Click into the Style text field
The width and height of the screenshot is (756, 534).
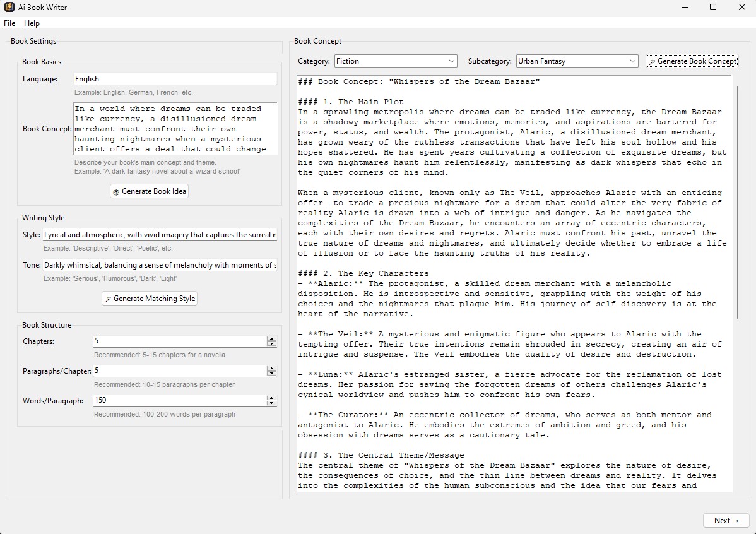pos(159,235)
